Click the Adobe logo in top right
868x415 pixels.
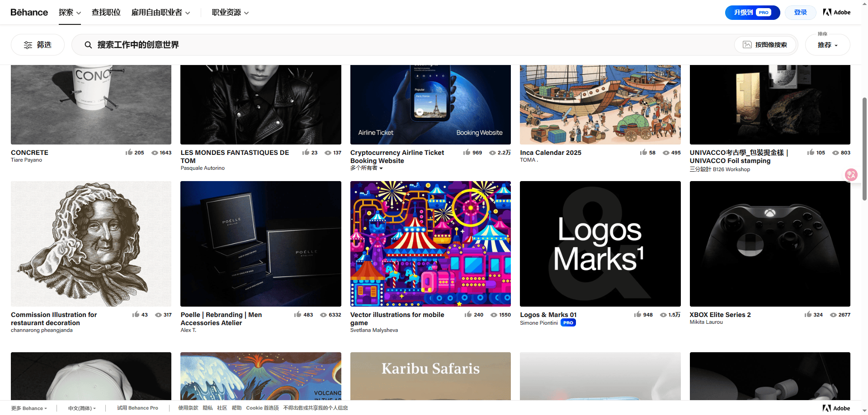tap(836, 12)
